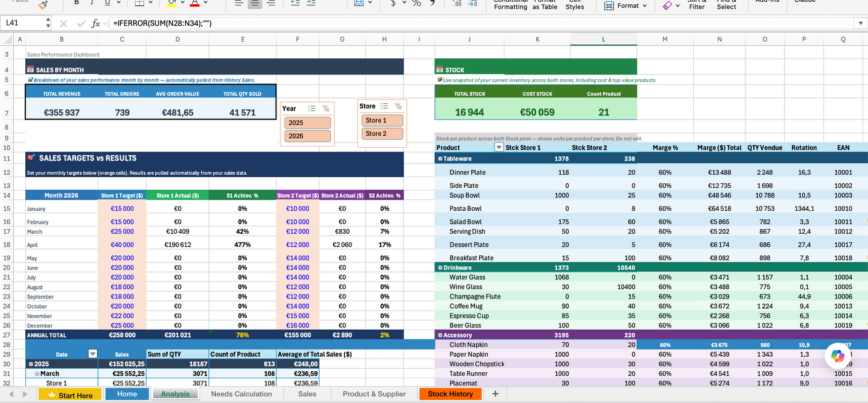Click the center align icon

(255, 3)
